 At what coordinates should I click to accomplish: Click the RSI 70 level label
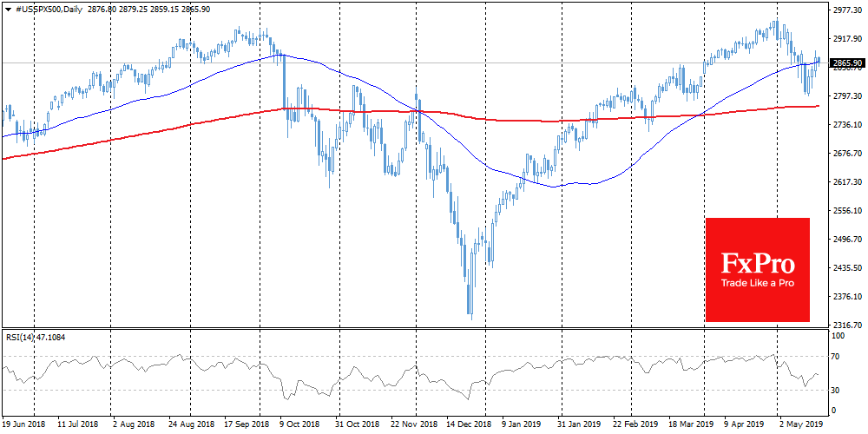[x=836, y=356]
